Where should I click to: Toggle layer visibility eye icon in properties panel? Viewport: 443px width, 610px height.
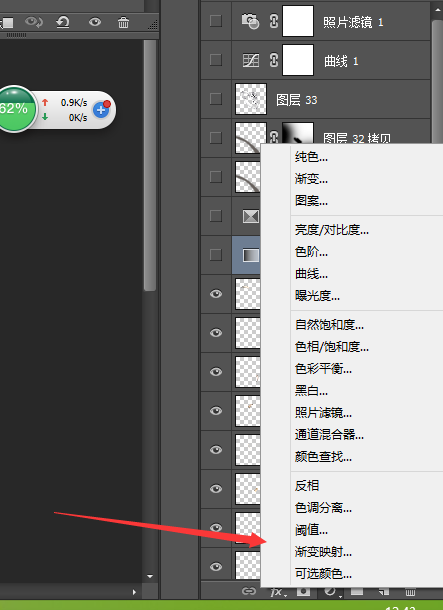pyautogui.click(x=95, y=22)
